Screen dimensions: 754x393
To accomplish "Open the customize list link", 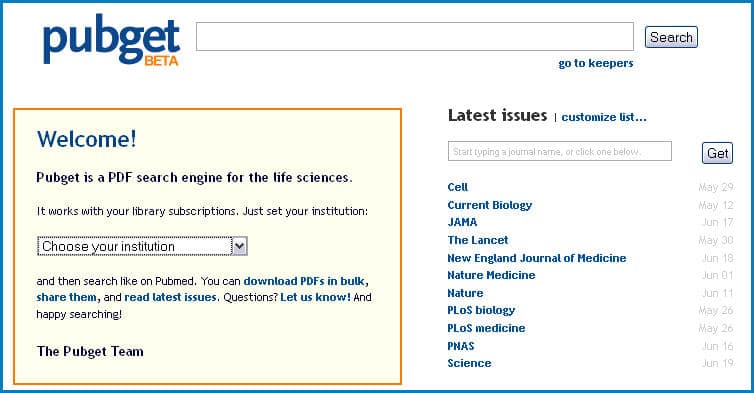I will (603, 117).
